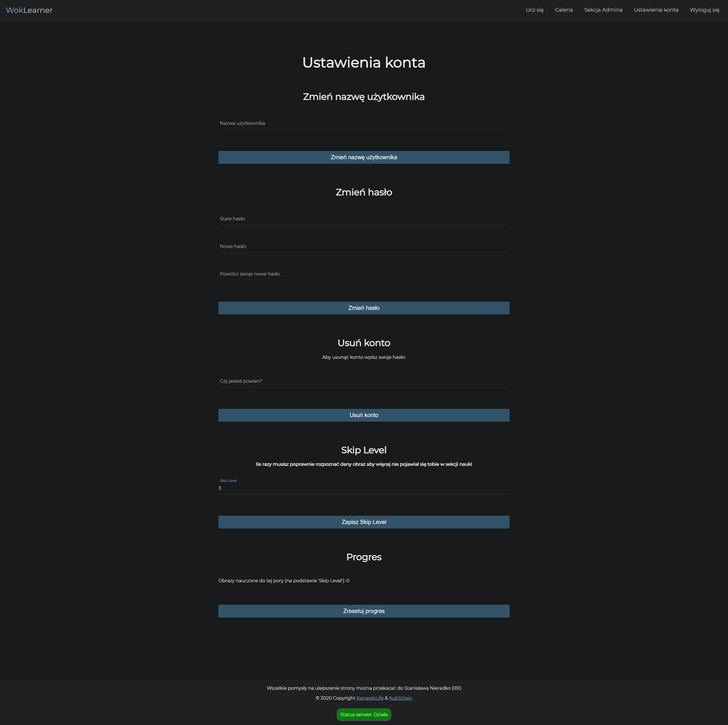Image resolution: width=728 pixels, height=725 pixels.
Task: Focus the Nowe hasło field
Action: coord(364,246)
